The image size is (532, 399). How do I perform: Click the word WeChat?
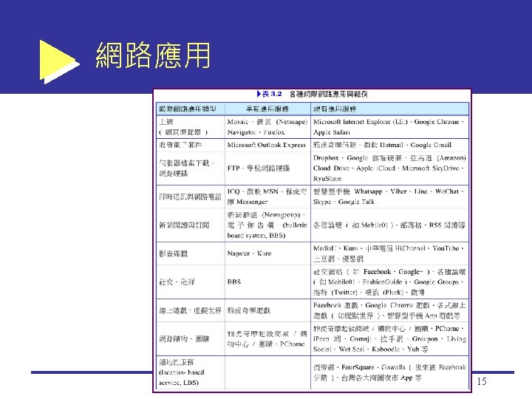tap(447, 191)
